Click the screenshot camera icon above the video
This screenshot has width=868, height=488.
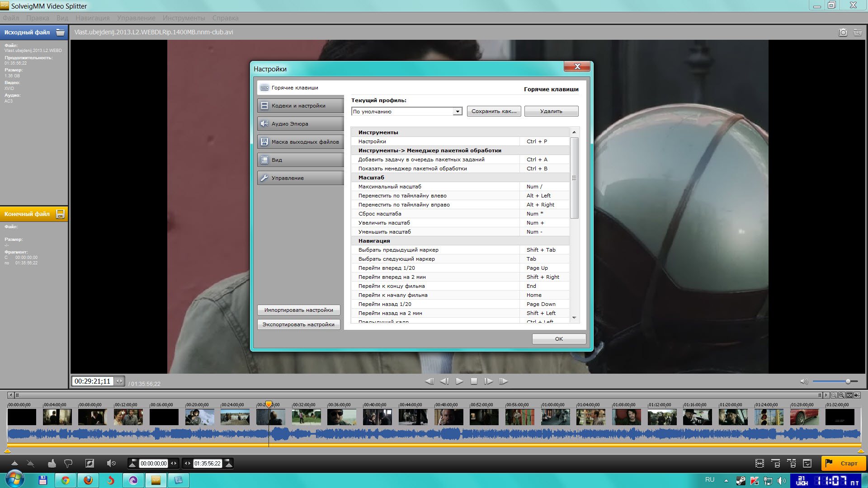point(843,33)
